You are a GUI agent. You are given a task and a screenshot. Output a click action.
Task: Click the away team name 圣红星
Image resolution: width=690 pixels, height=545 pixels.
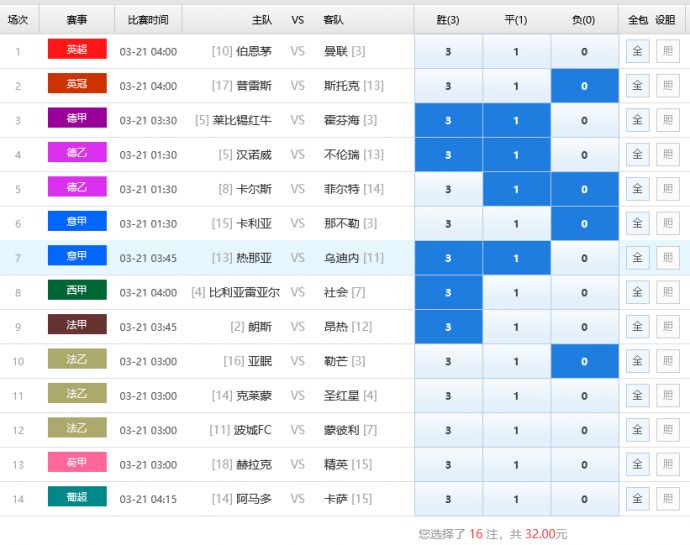(x=341, y=396)
